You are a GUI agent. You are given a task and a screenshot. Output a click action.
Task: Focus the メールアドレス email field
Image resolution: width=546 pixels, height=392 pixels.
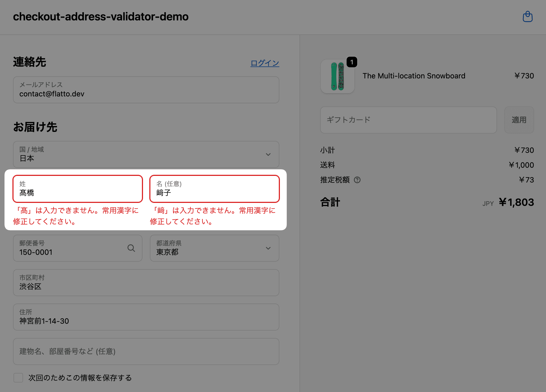146,90
